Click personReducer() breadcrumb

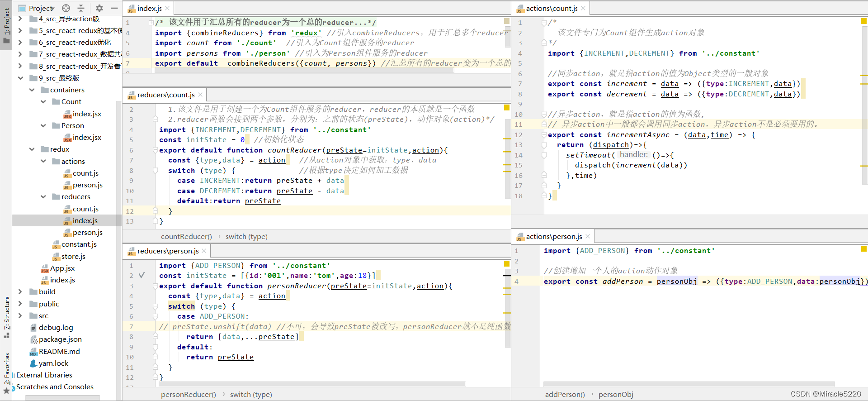click(x=189, y=394)
